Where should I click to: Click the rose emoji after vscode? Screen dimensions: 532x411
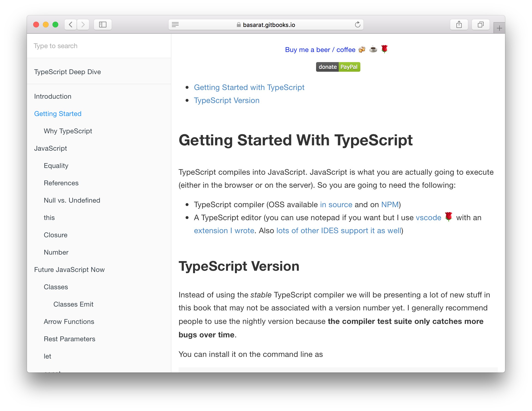[x=448, y=217]
